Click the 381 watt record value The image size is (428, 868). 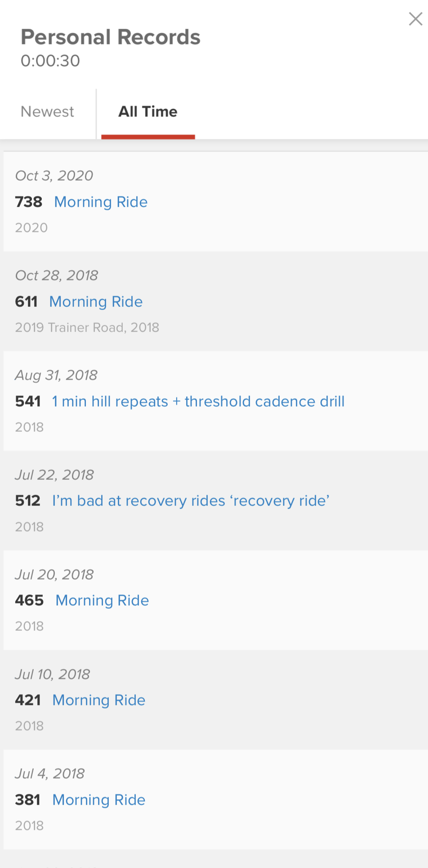pyautogui.click(x=28, y=800)
